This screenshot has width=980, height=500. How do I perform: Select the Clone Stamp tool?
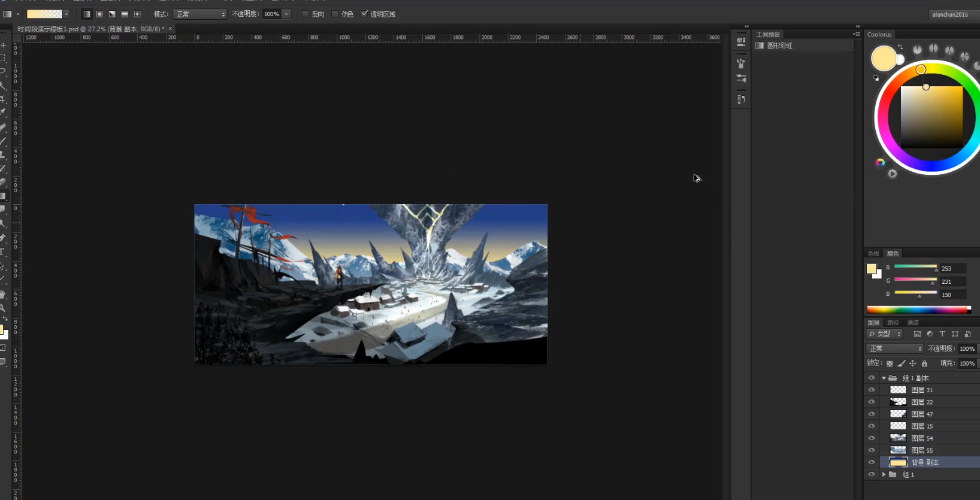(x=3, y=155)
